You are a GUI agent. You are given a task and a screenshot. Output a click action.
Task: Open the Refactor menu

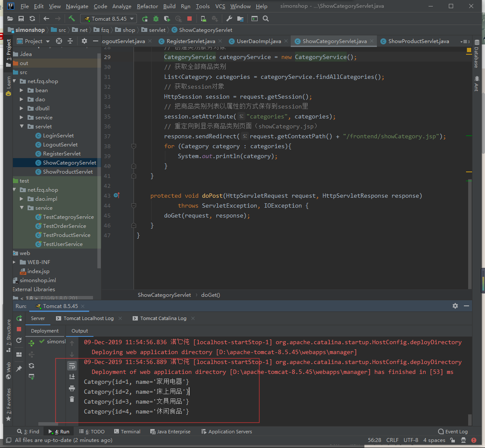[147, 6]
